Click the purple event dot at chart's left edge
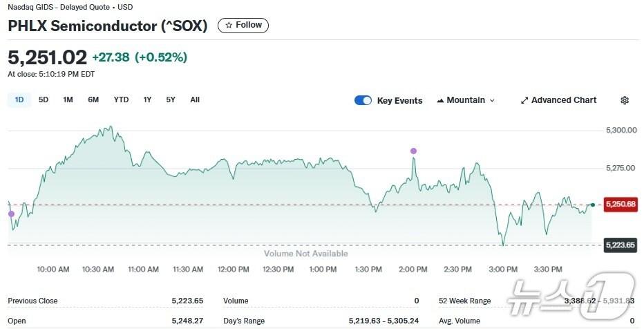This screenshot has height=329, width=644. (x=11, y=214)
